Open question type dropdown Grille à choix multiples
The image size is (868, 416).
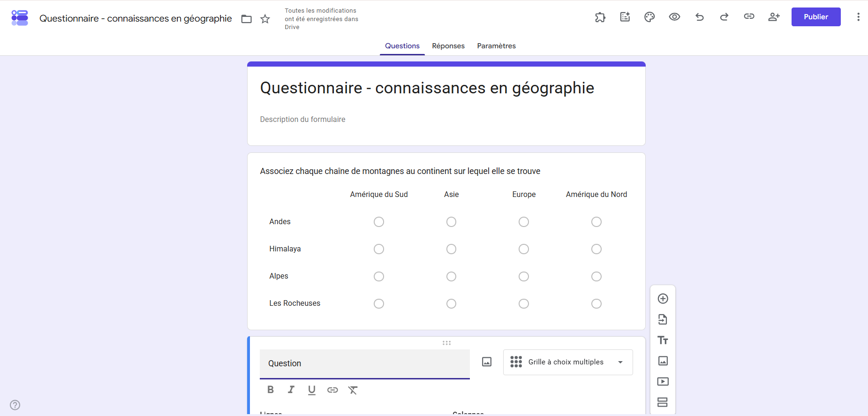(568, 362)
